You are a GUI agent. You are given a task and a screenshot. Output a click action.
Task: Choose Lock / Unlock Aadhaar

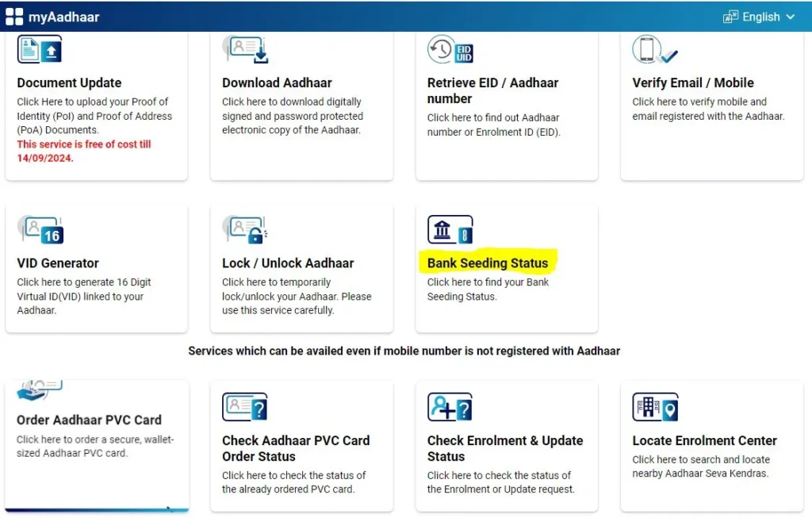click(288, 263)
